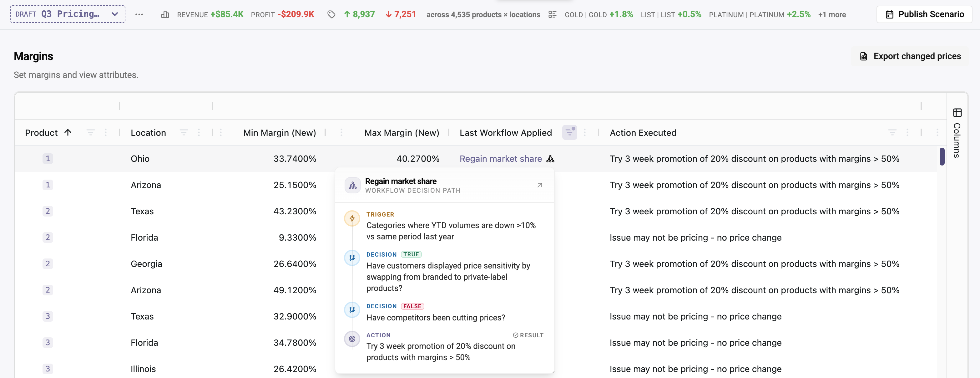Image resolution: width=980 pixels, height=378 pixels.
Task: Click the GOLD +1.8% metric
Action: point(599,14)
